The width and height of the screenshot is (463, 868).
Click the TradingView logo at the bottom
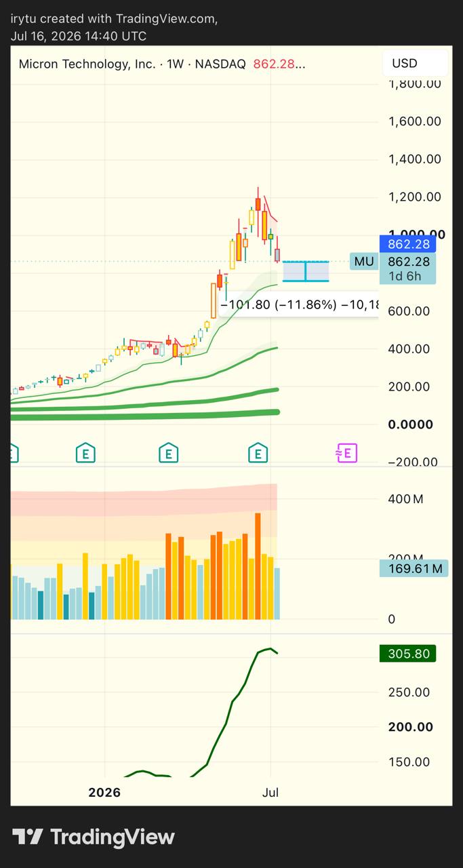pos(93,837)
